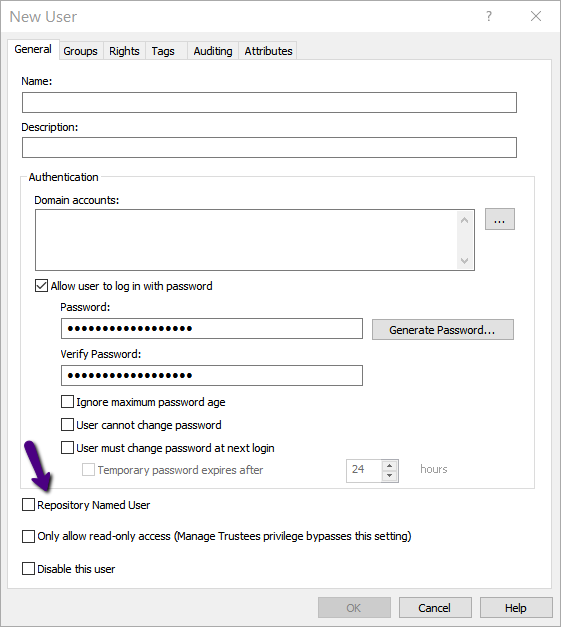Click the question mark help icon in title bar
The height and width of the screenshot is (627, 561).
489,16
